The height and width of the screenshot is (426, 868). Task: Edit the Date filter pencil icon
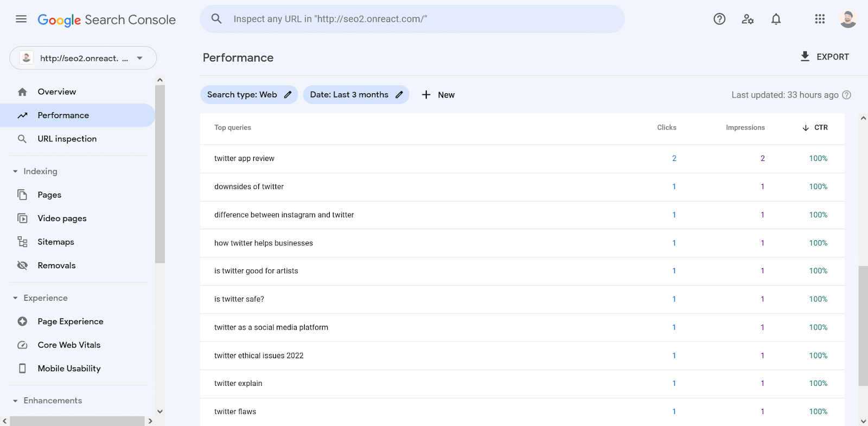point(399,95)
